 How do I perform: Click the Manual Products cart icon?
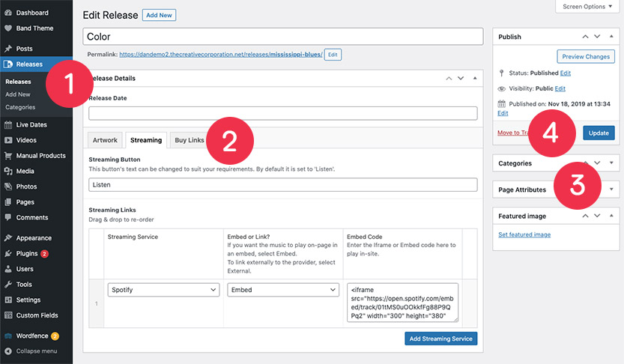coord(7,156)
